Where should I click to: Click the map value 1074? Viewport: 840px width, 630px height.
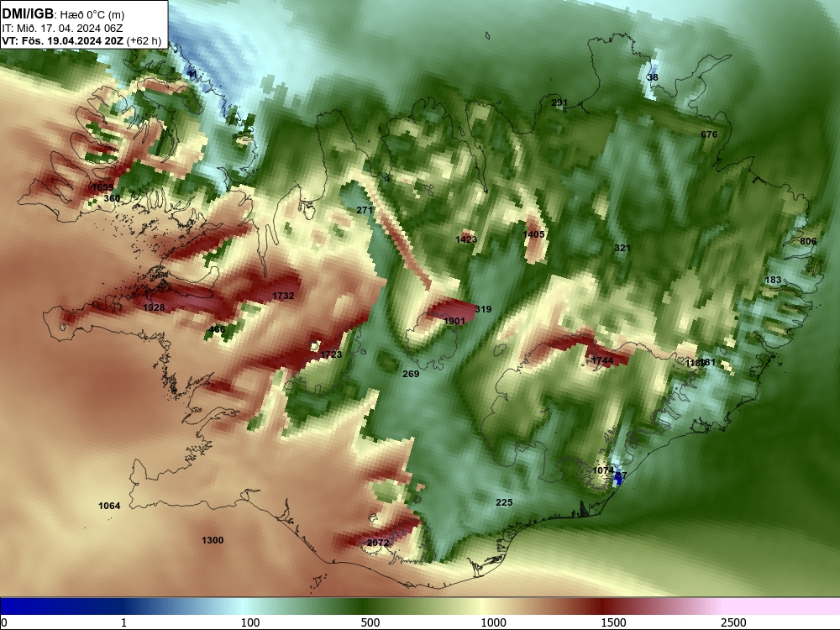pyautogui.click(x=603, y=470)
